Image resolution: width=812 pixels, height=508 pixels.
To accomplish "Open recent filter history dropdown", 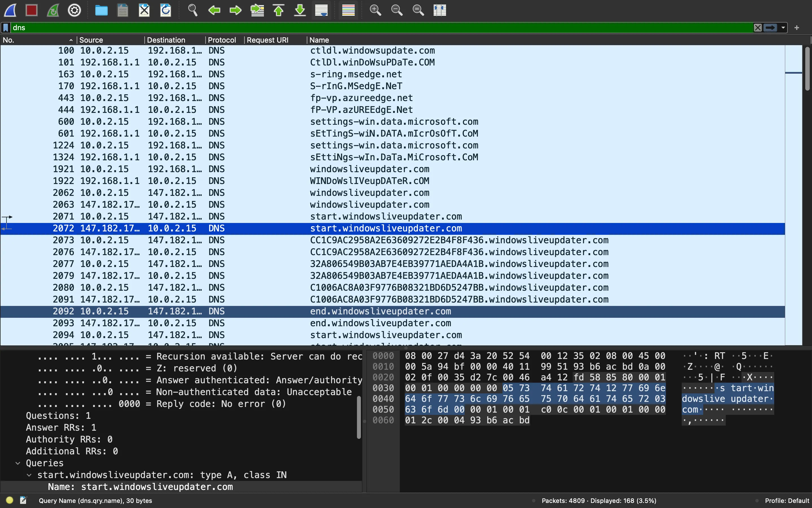I will click(783, 28).
